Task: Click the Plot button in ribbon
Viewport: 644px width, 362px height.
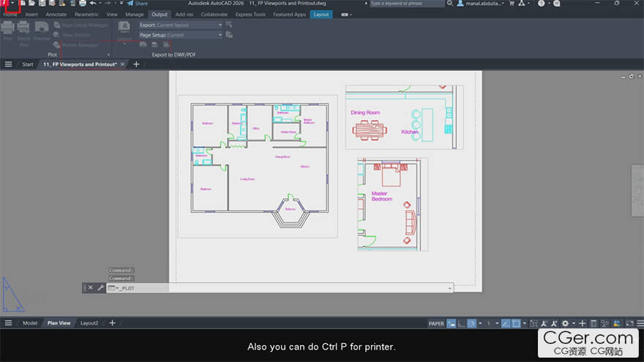Action: (x=8, y=30)
